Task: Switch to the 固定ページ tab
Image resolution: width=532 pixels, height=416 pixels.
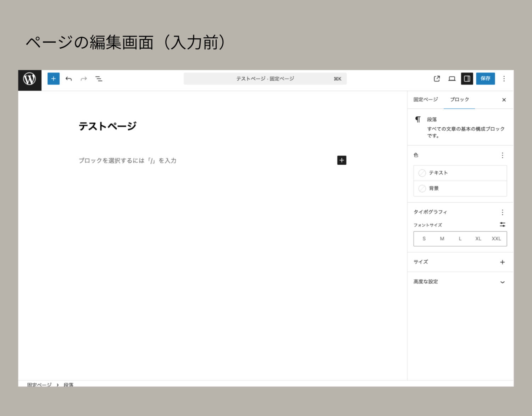Action: click(x=426, y=100)
